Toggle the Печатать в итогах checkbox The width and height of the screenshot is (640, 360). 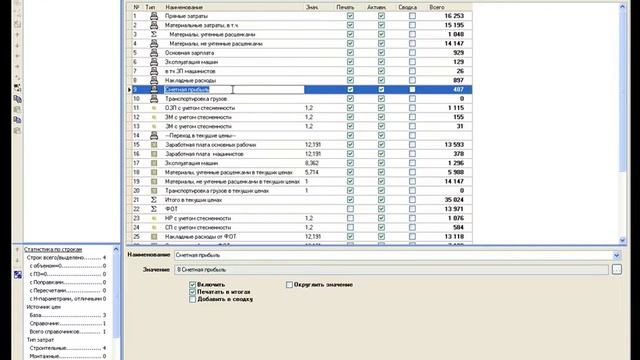(x=192, y=292)
